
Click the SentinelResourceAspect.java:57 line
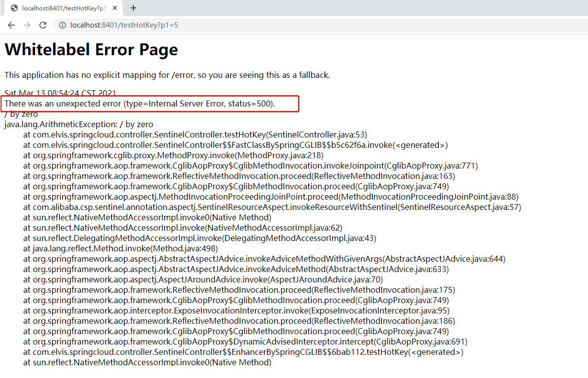point(272,207)
